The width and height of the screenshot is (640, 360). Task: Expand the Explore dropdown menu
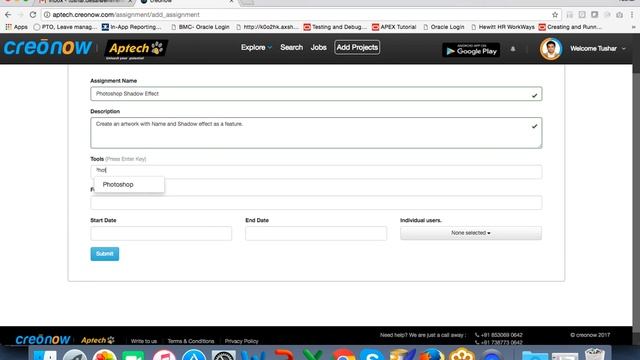pyautogui.click(x=256, y=47)
